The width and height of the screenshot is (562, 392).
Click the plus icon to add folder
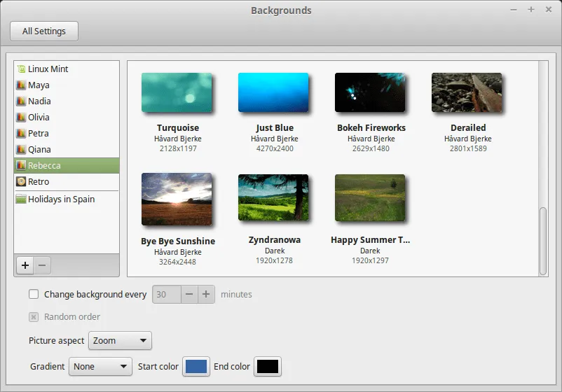click(x=25, y=265)
